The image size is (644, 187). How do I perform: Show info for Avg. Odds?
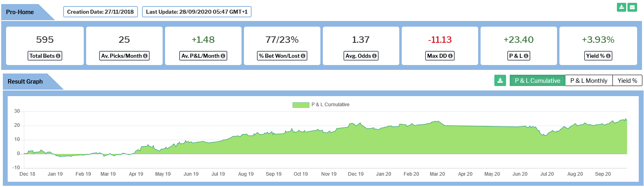point(374,56)
